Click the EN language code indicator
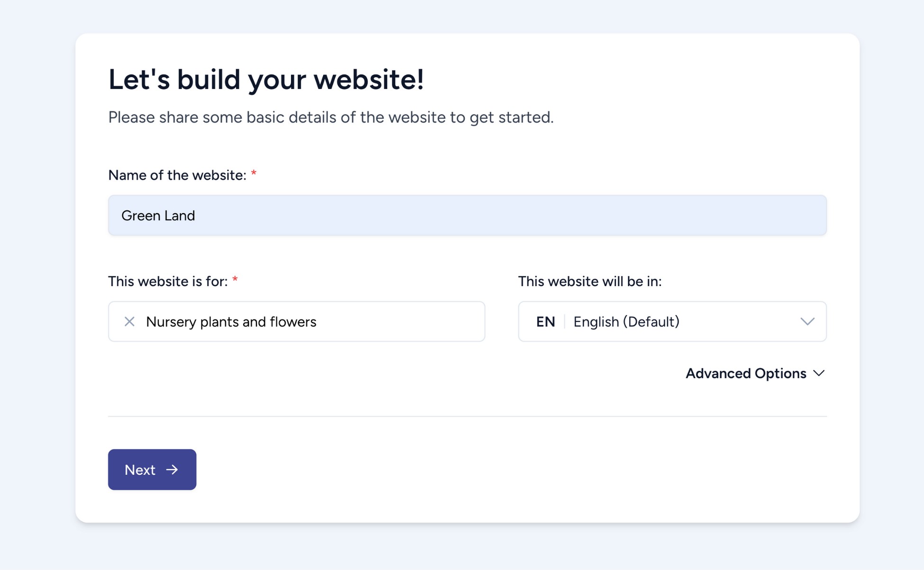The height and width of the screenshot is (570, 924). (546, 322)
